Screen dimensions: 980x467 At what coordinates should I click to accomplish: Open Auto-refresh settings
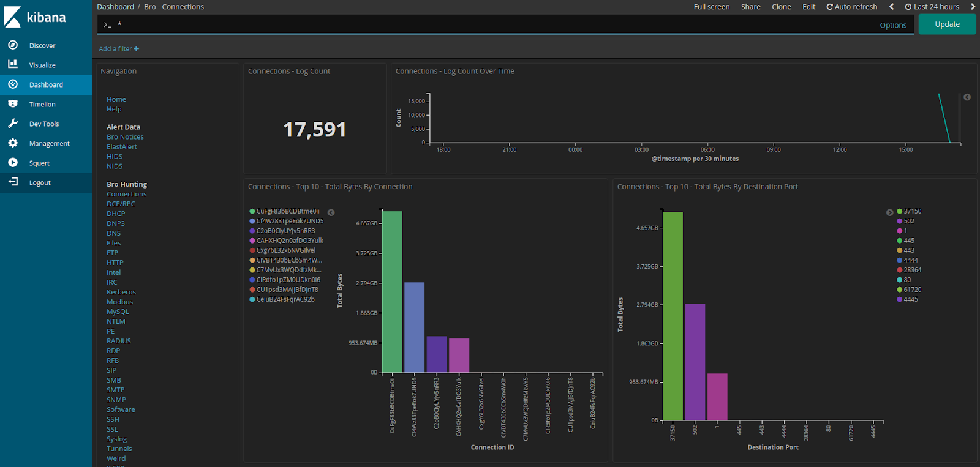852,7
